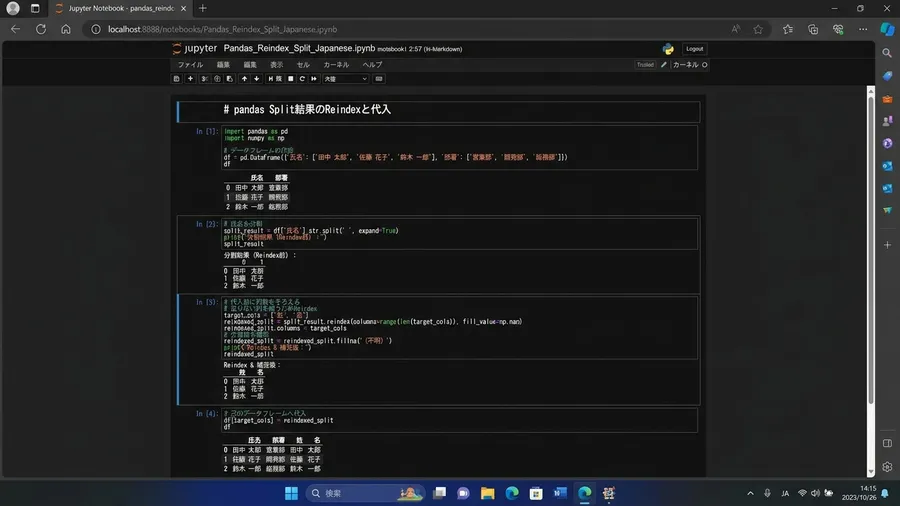Image resolution: width=900 pixels, height=506 pixels.
Task: Click the Jupyter logo
Action: 195,48
